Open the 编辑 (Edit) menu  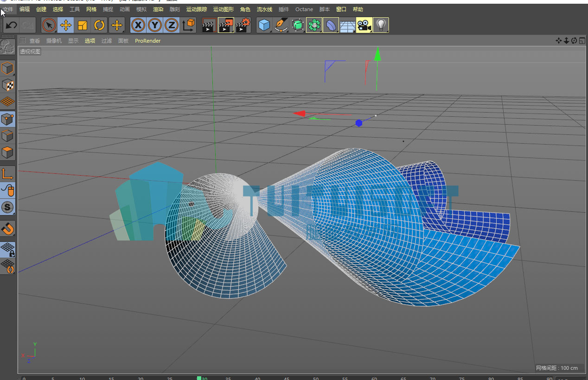click(25, 9)
